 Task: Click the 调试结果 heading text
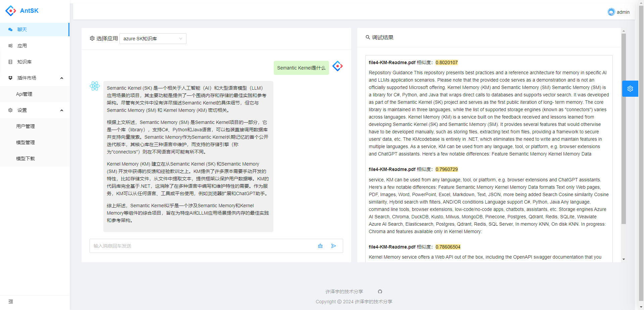383,37
